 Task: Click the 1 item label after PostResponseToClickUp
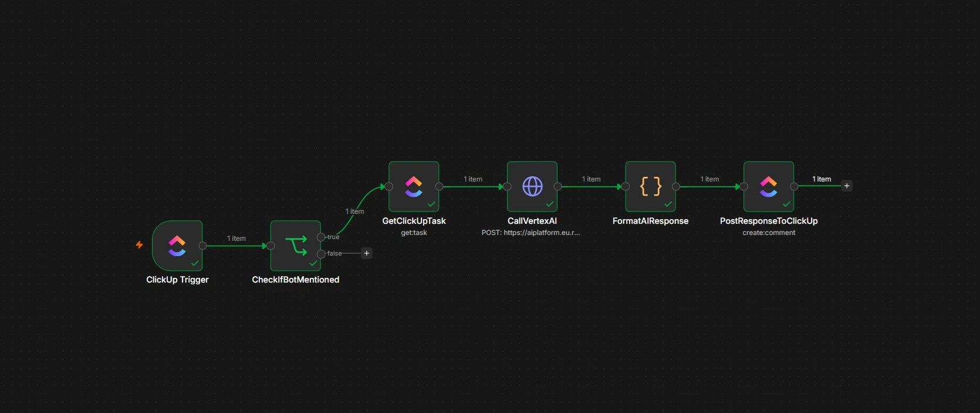click(822, 179)
